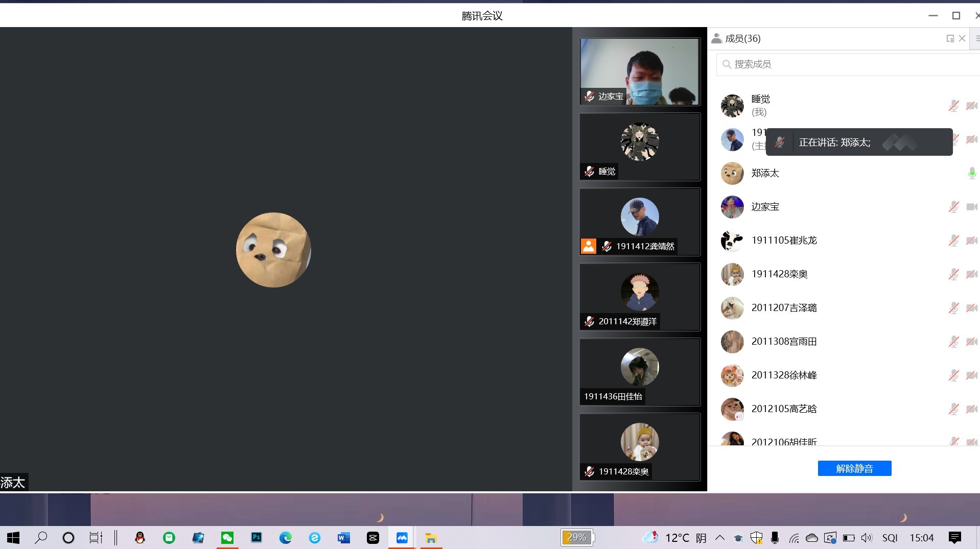Open the system volume control
This screenshot has height=549, width=980.
pyautogui.click(x=867, y=538)
